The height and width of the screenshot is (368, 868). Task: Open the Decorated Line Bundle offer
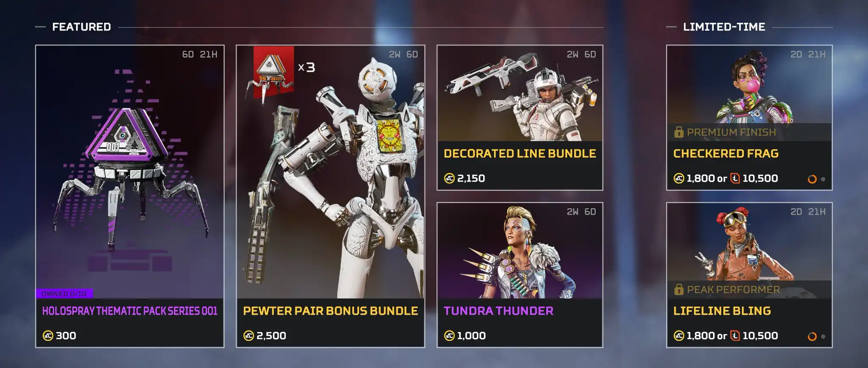click(520, 117)
